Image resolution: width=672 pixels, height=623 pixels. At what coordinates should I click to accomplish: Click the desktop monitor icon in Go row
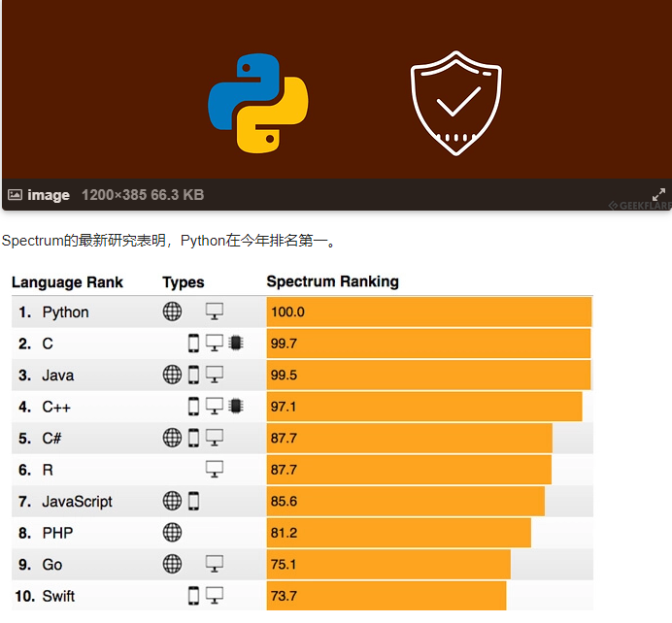215,564
